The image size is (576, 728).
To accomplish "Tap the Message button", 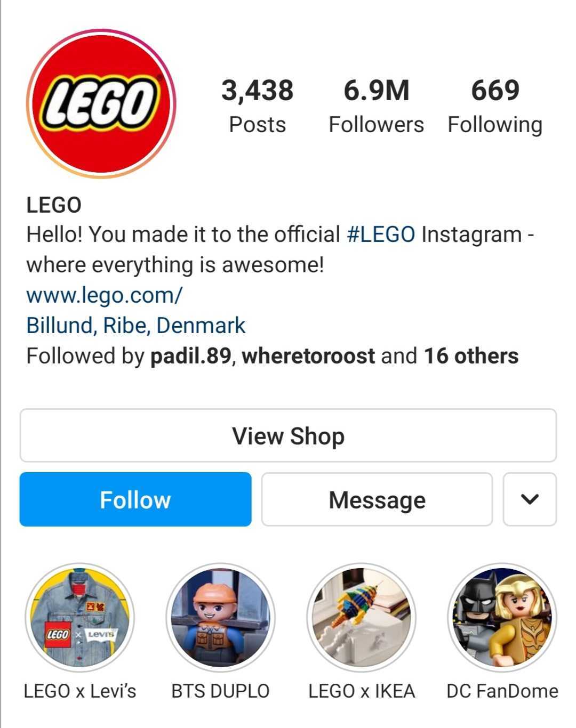I will [377, 499].
